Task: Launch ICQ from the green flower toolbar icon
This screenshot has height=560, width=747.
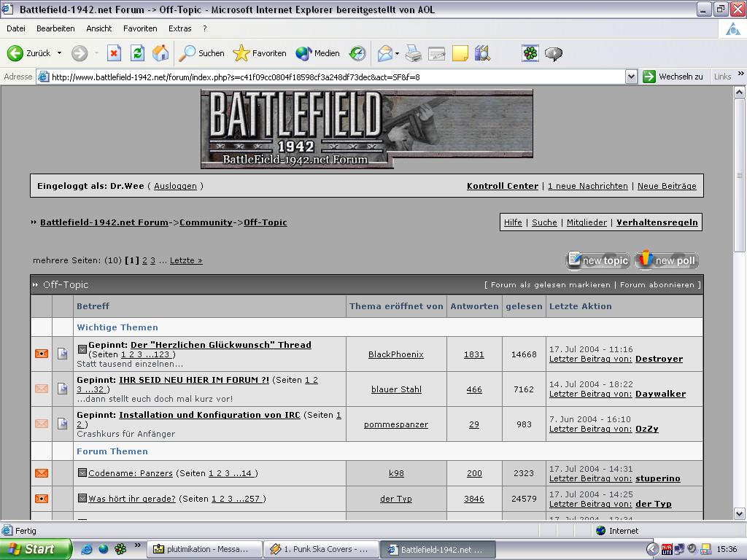Action: pos(530,53)
